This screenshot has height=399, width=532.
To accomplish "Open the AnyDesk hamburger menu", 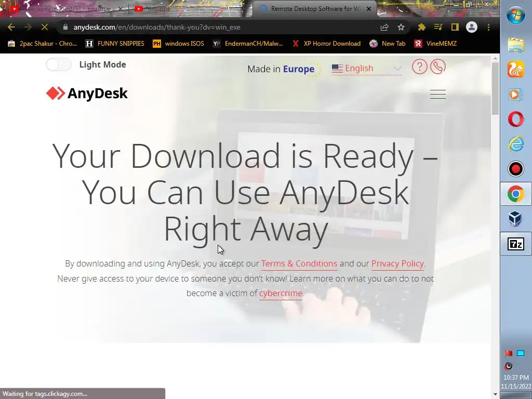I will [438, 94].
